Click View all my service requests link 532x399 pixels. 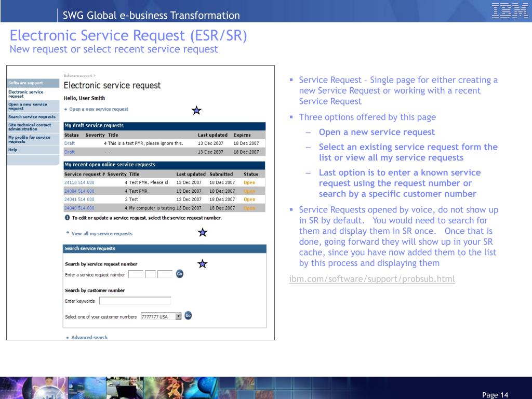102,233
